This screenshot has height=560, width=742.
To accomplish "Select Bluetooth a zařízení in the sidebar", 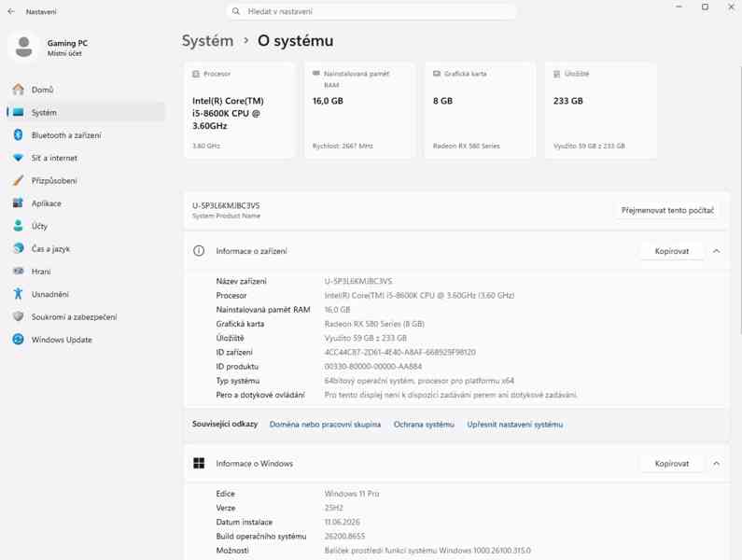I will click(x=86, y=135).
